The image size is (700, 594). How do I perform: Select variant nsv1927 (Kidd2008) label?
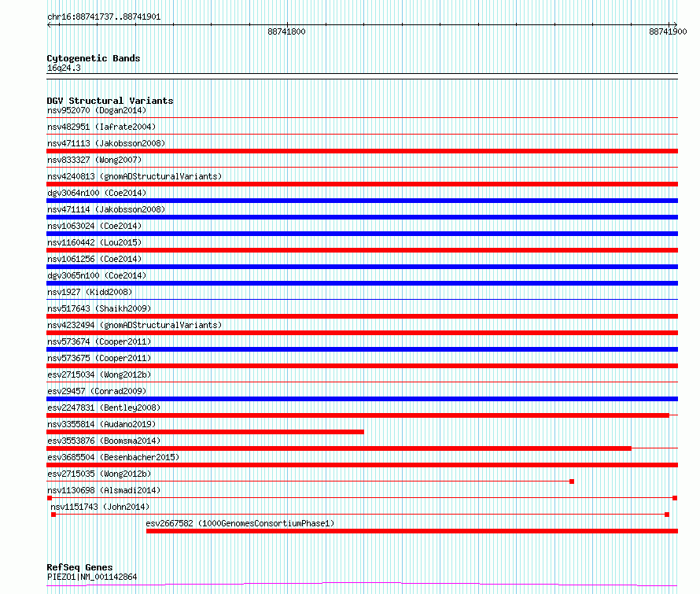90,292
